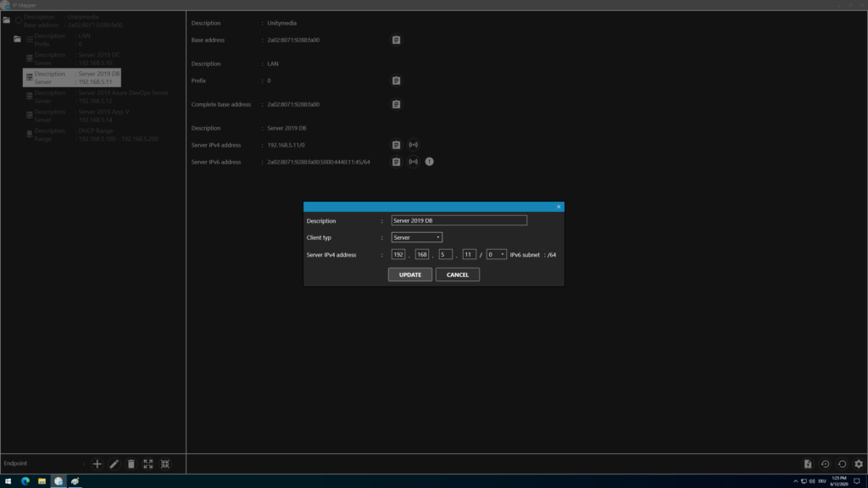Show hidden system tray icons
Screen dimensions: 868x488
coord(795,481)
